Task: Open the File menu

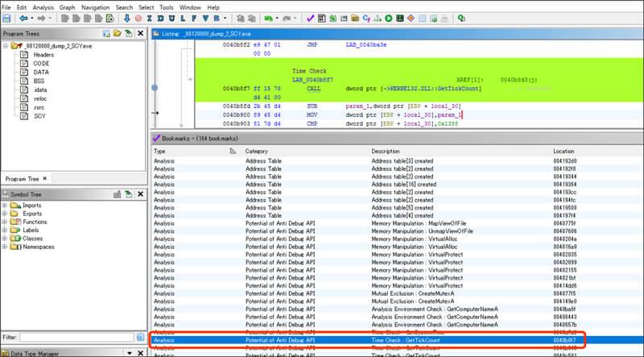Action: (x=6, y=7)
